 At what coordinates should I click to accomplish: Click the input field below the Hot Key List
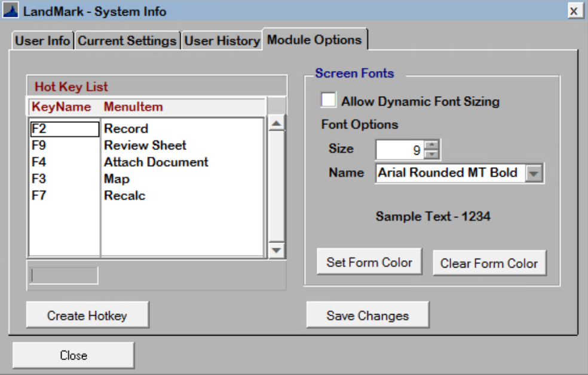(x=63, y=273)
